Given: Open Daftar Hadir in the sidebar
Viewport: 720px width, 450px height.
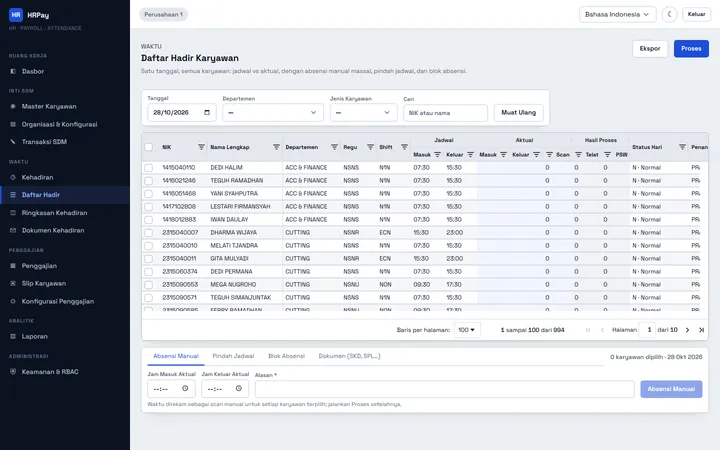Looking at the screenshot, I should click(65, 195).
